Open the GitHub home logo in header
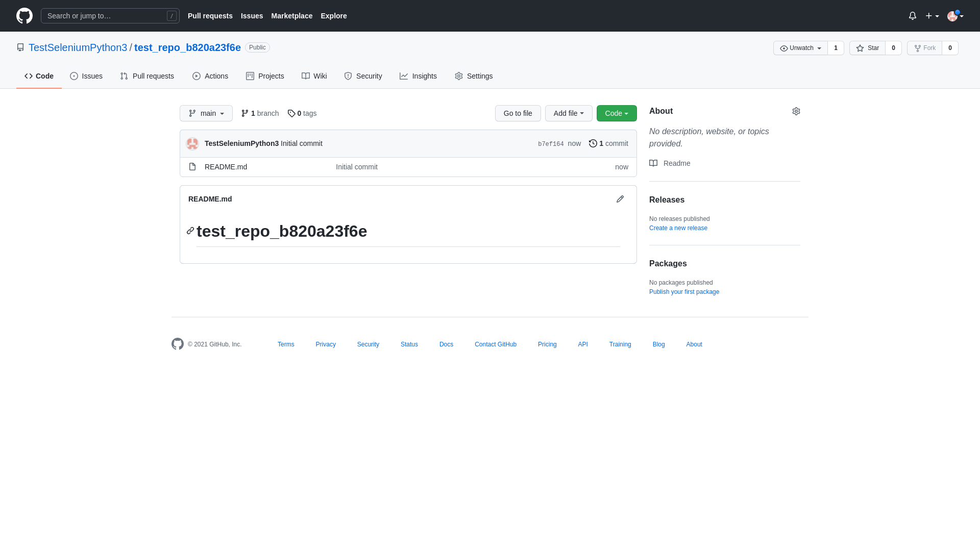The width and height of the screenshot is (980, 551). 24,16
